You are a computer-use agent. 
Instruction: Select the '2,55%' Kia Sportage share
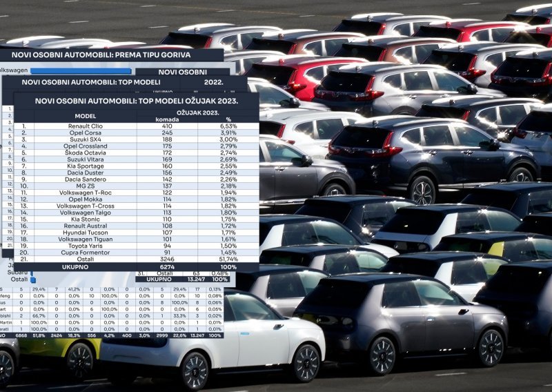tap(228, 166)
